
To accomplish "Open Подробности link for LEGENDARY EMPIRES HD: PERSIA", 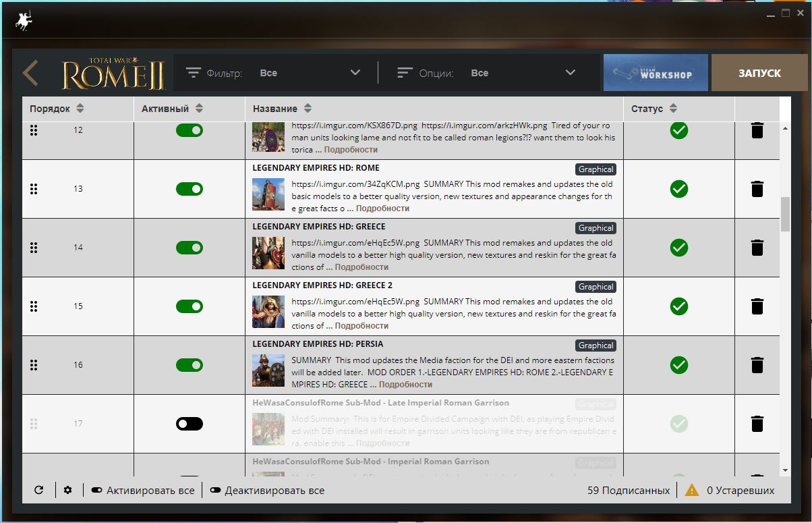I will [x=405, y=385].
